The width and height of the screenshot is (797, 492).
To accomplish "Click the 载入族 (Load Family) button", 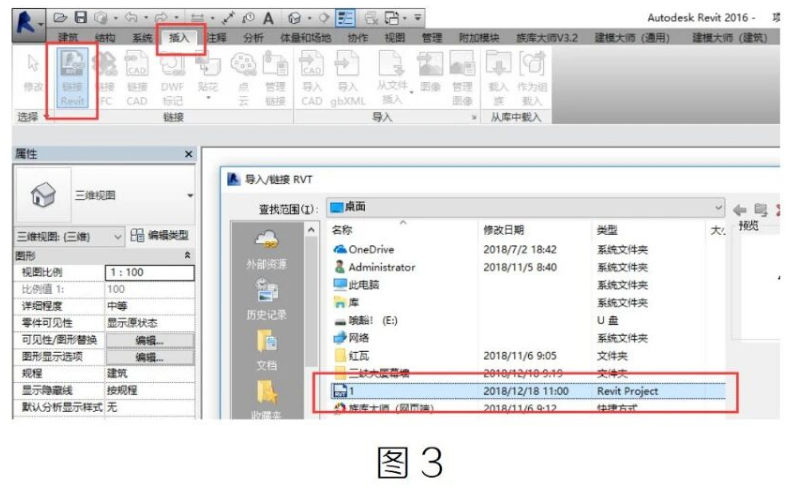I will pyautogui.click(x=498, y=78).
